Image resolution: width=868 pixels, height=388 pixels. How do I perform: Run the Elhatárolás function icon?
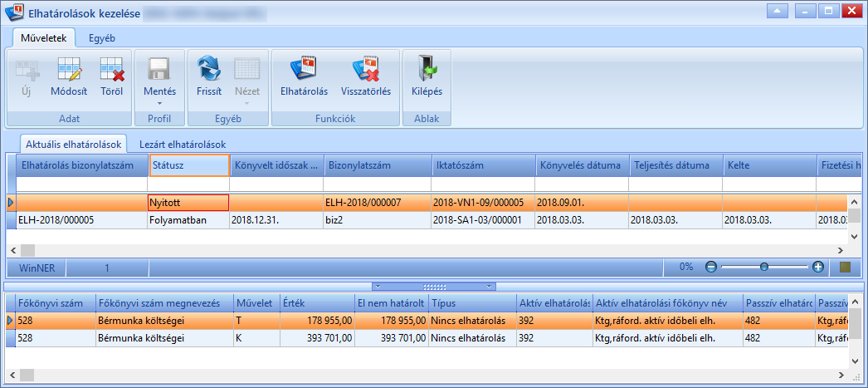(304, 69)
